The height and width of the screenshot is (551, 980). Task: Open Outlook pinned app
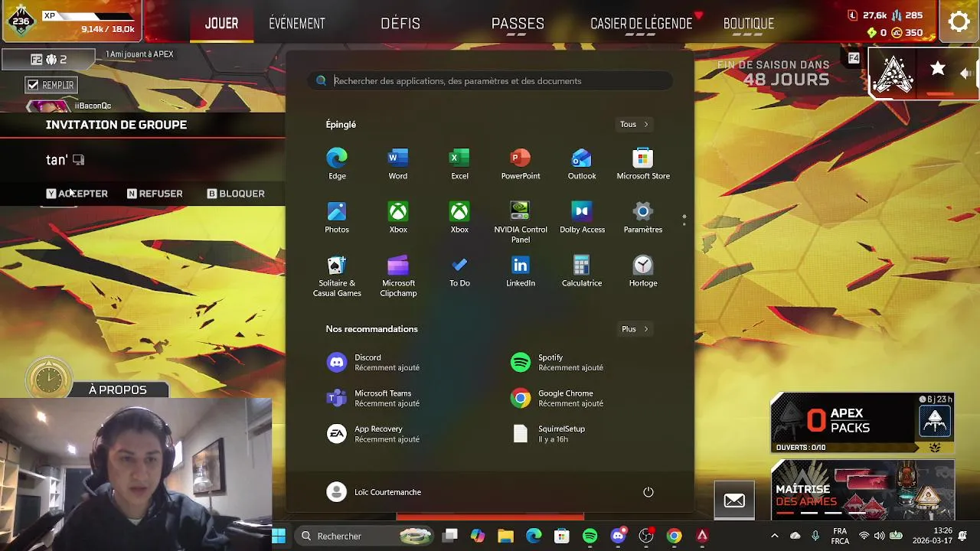582,164
